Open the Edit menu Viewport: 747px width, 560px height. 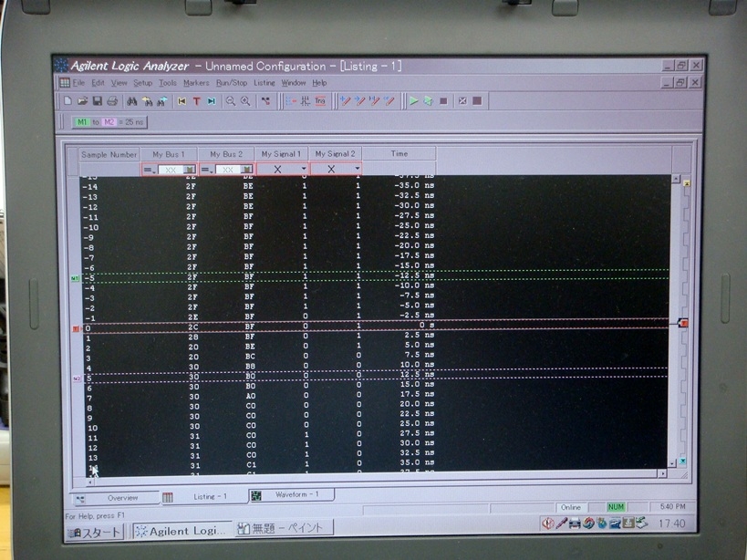[x=98, y=83]
